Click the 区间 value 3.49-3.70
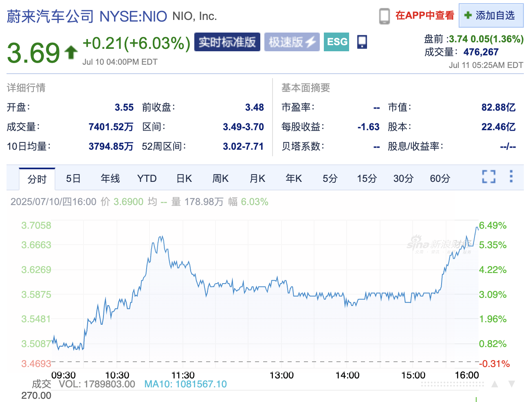Viewport: 532px width, 402px height. [243, 127]
